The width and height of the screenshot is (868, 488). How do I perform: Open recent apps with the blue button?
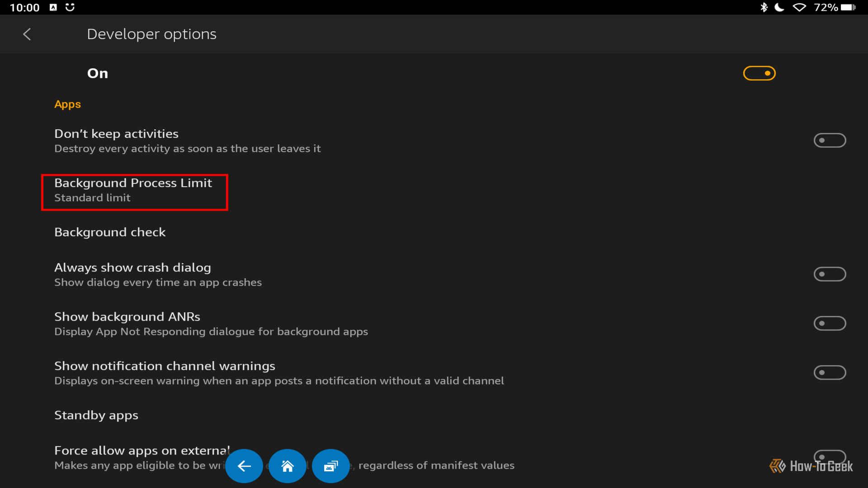point(331,466)
